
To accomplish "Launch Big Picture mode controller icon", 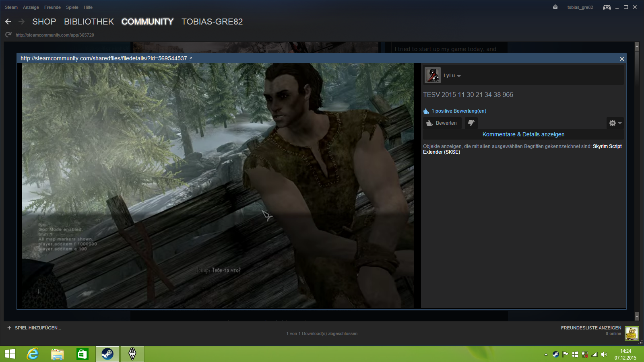I will [x=607, y=7].
